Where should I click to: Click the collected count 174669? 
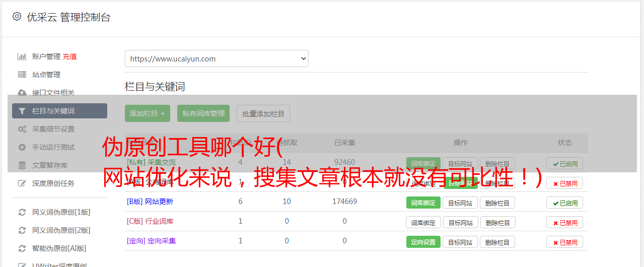point(344,202)
